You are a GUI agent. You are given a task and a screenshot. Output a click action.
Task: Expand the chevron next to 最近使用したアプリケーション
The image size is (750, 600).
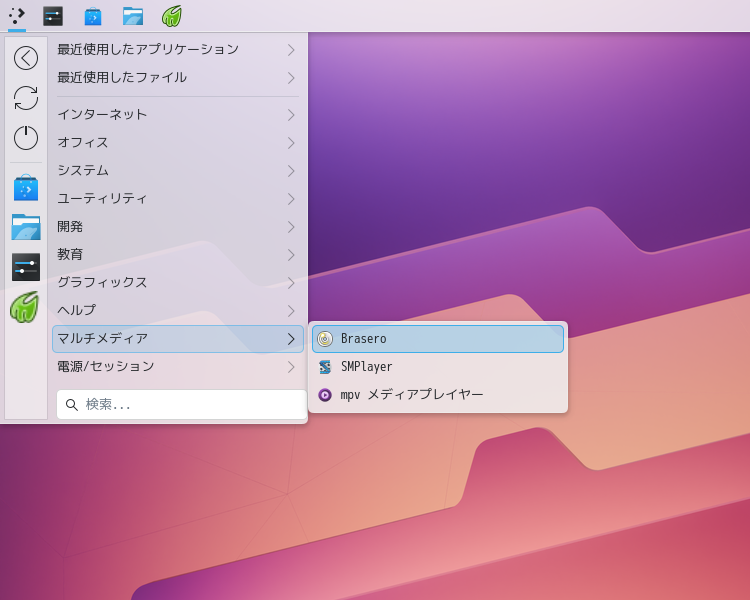coord(291,50)
